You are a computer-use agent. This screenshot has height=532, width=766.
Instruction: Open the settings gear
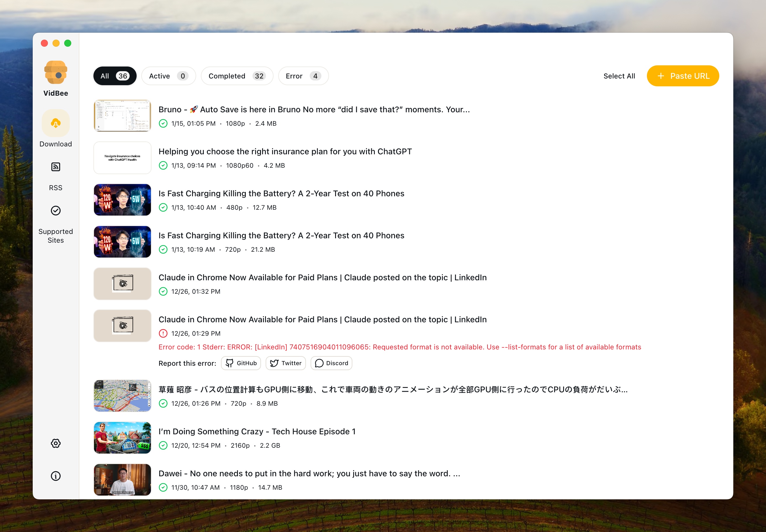pos(56,443)
